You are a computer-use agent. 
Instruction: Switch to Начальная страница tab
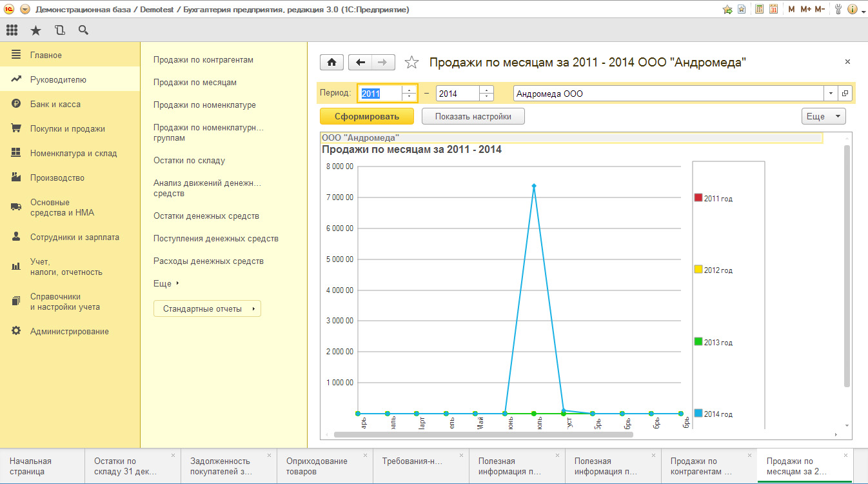tap(43, 466)
